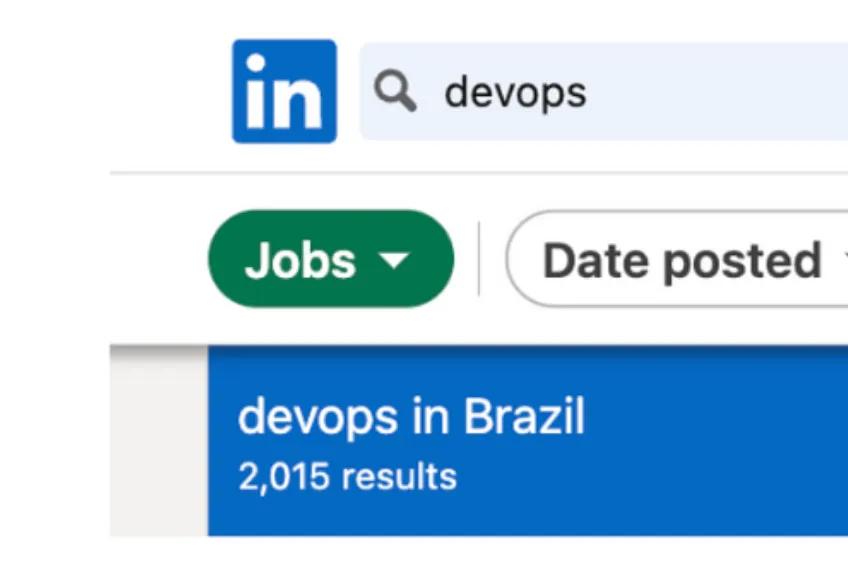Viewport: 848px width, 576px height.
Task: Click the LinkedIn logo icon
Action: click(284, 91)
